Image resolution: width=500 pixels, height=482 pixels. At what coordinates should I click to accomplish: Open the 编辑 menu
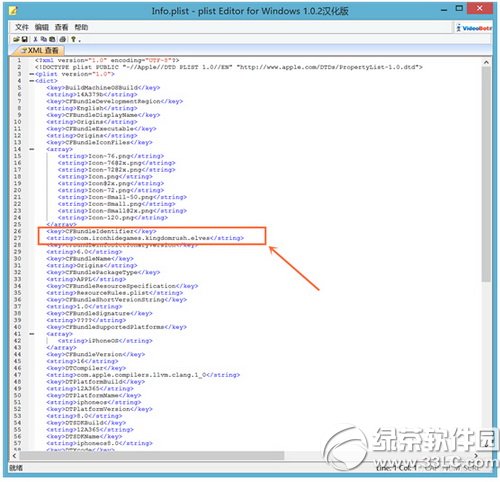(42, 27)
